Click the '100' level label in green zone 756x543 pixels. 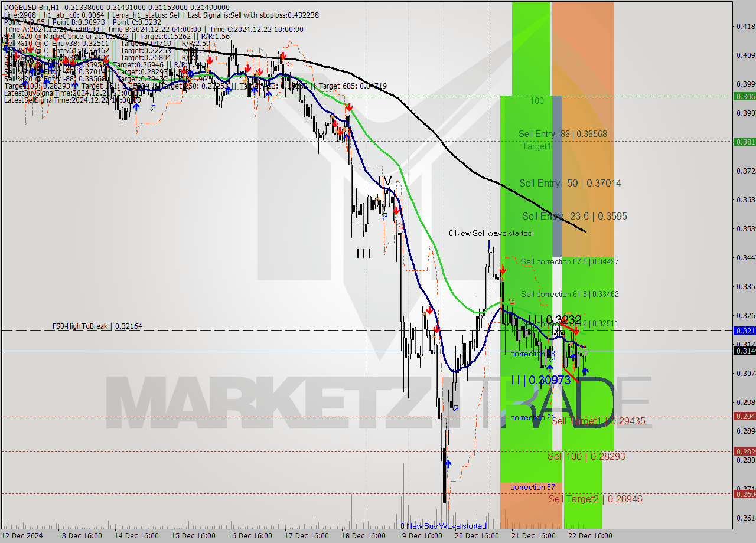coord(537,101)
